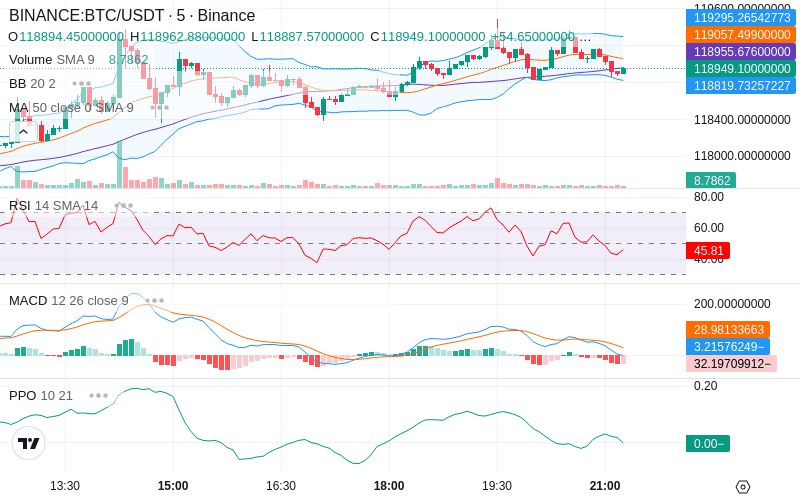Click the close price value 118949.10 in header
The image size is (800, 500).
(x=433, y=37)
